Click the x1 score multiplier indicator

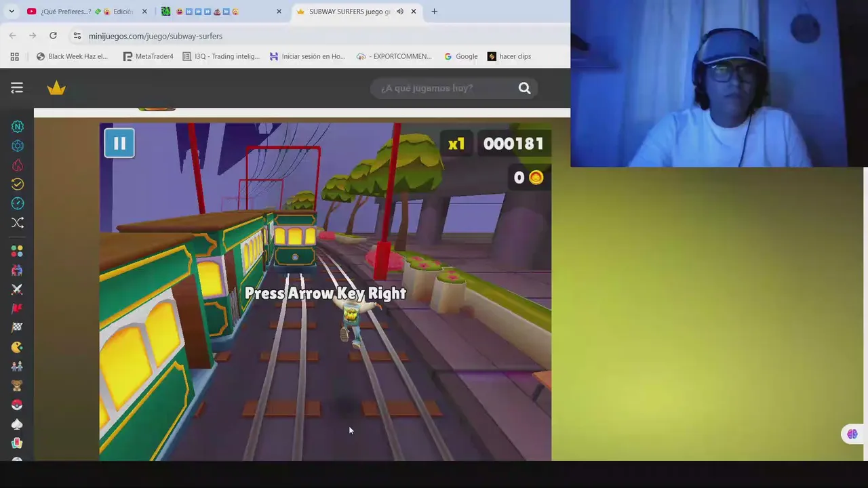[x=456, y=144]
